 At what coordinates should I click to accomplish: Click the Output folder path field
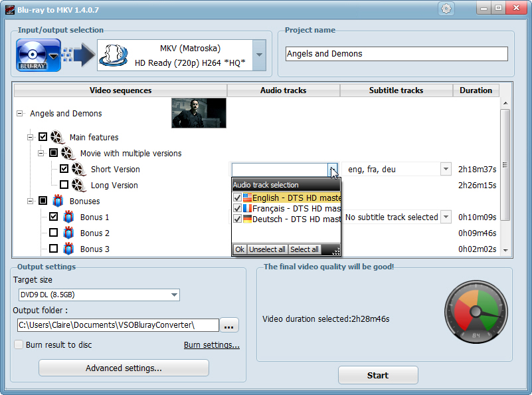pos(118,325)
